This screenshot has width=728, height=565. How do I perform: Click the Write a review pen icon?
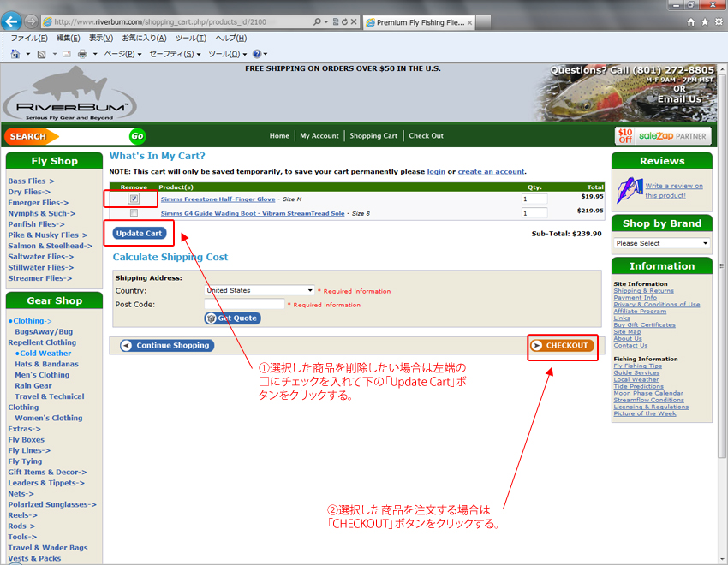[630, 190]
